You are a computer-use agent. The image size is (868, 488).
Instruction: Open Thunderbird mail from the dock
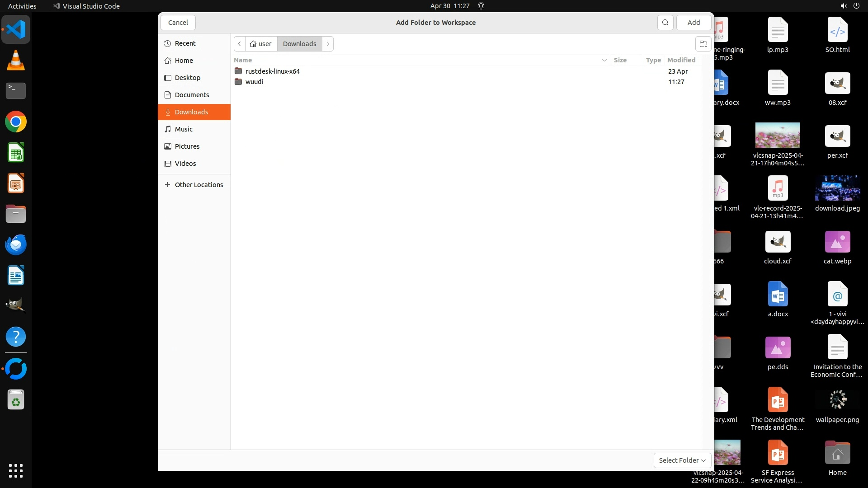(16, 244)
